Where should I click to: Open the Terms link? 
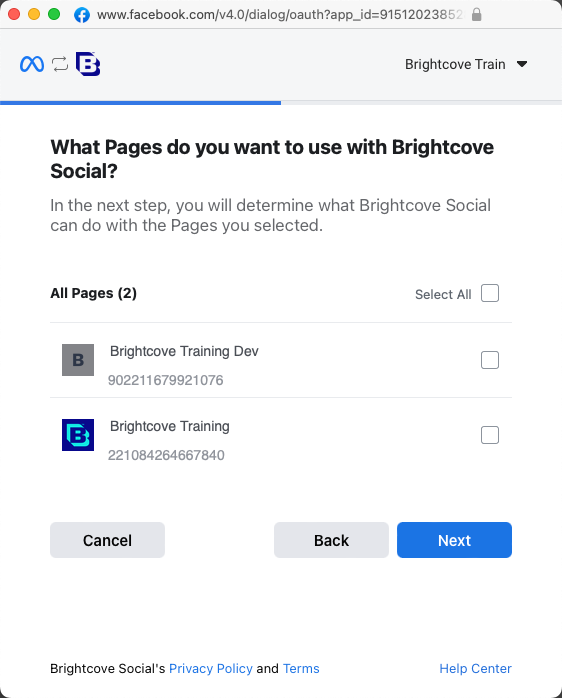[x=301, y=668]
